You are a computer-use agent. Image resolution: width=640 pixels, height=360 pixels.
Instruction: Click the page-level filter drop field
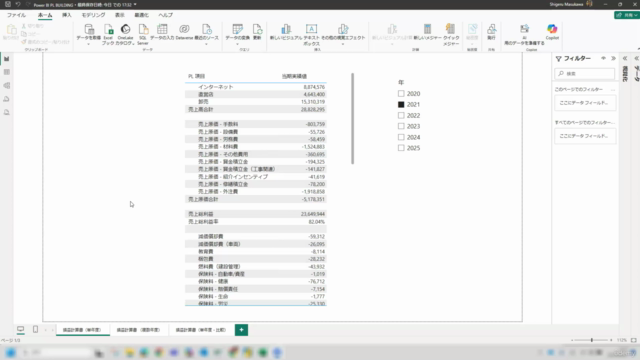(x=584, y=103)
